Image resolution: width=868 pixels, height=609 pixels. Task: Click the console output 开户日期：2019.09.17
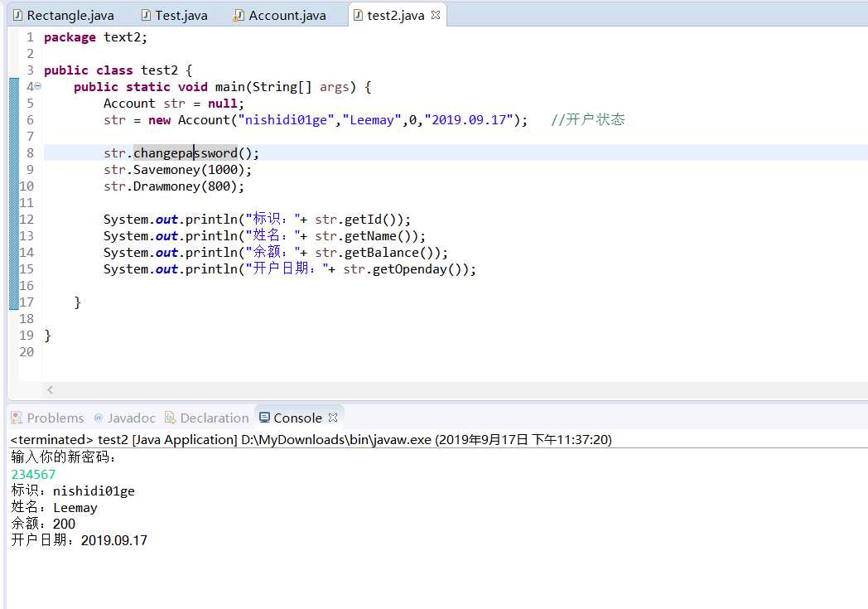point(80,540)
